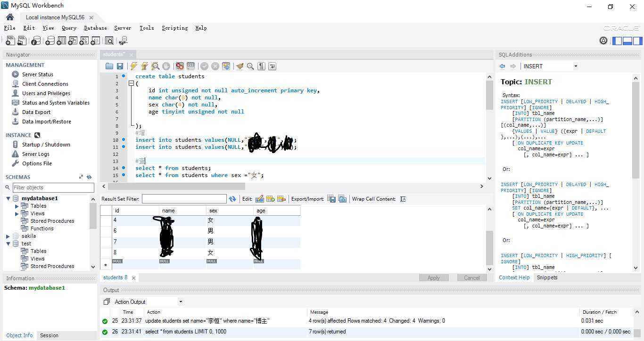The height and width of the screenshot is (341, 644).
Task: Click the Apply button
Action: pos(434,278)
